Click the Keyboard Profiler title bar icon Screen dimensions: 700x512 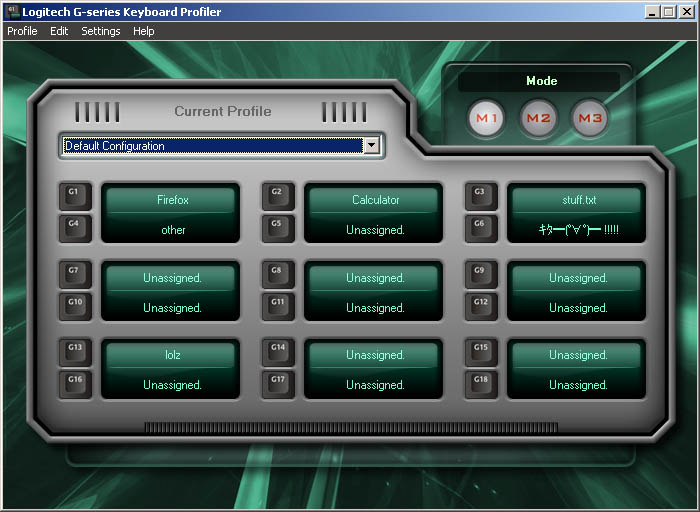12,12
